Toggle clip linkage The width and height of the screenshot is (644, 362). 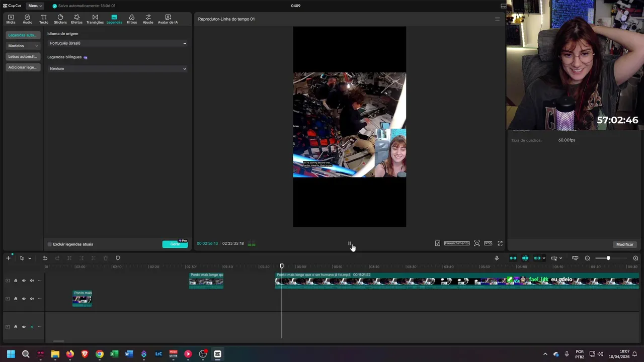pyautogui.click(x=537, y=258)
